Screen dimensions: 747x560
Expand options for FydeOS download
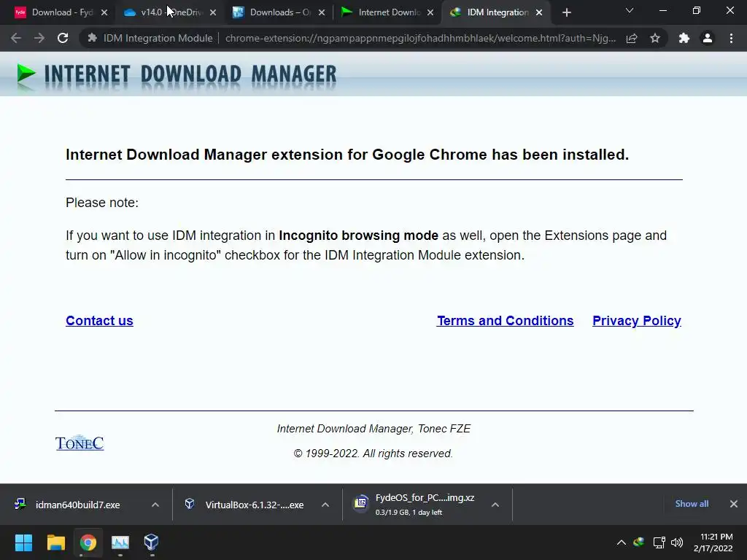pyautogui.click(x=495, y=505)
